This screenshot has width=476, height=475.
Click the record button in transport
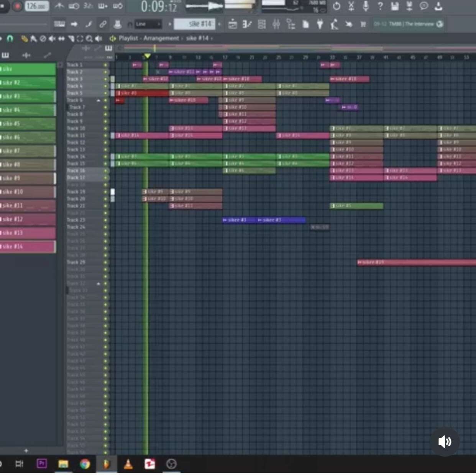pyautogui.click(x=17, y=7)
